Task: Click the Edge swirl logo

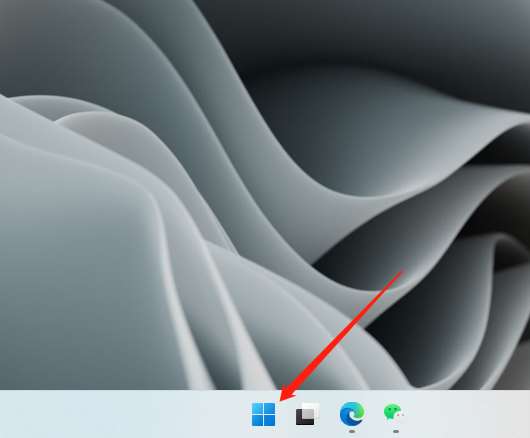Action: click(352, 413)
